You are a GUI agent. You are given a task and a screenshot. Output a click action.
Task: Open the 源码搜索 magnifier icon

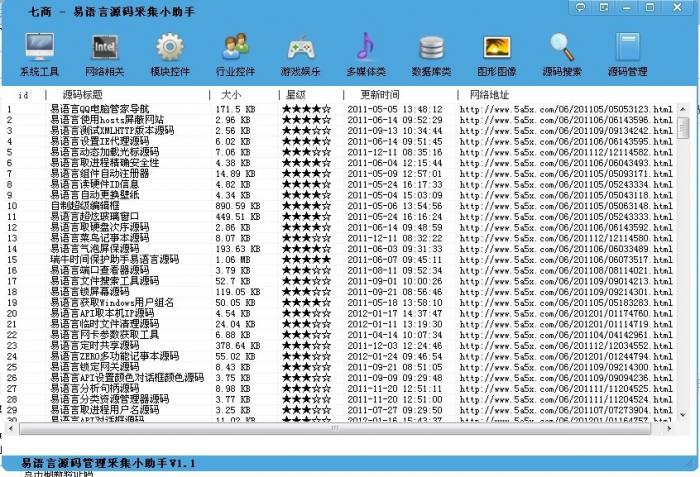(562, 46)
